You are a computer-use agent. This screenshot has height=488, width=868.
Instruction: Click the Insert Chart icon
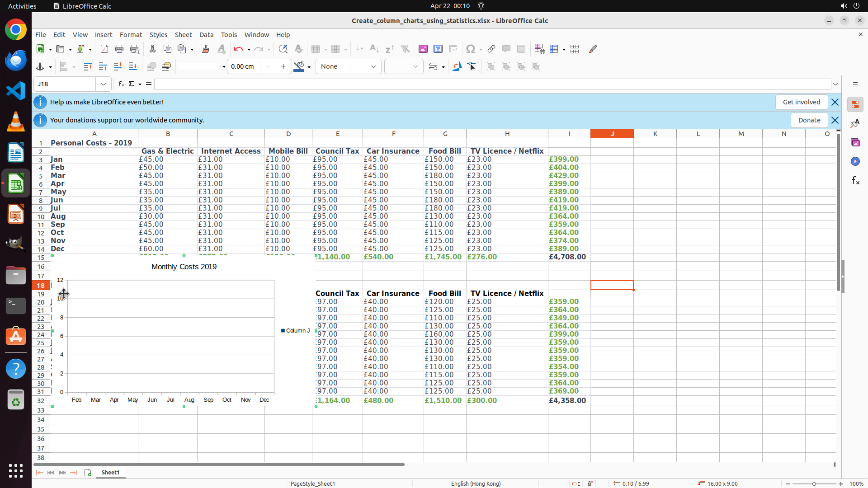(438, 49)
